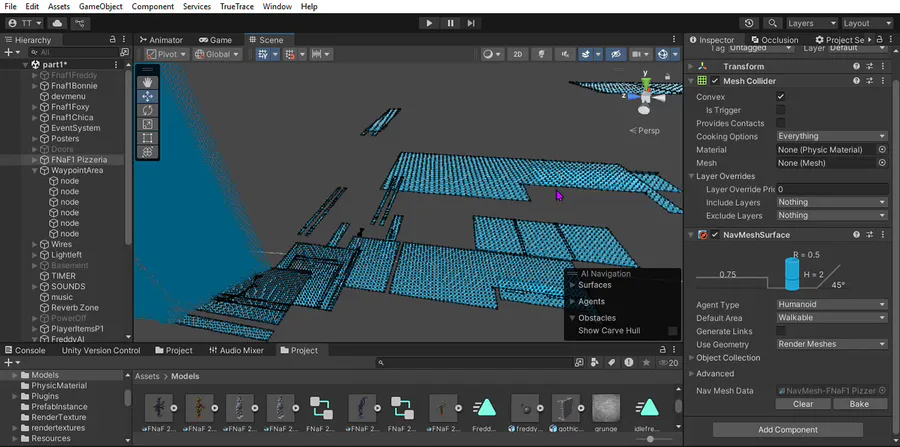
Task: Open the TrueTrace menu
Action: (x=236, y=6)
